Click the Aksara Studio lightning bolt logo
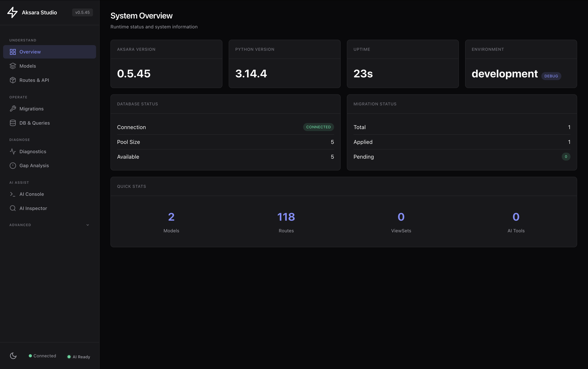Screen dimensions: 588x369 point(12,12)
